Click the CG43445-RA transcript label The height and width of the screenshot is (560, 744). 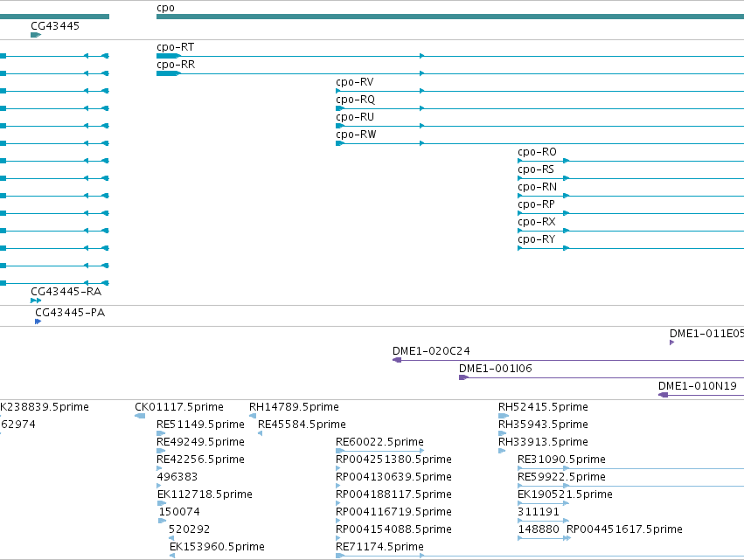[66, 292]
